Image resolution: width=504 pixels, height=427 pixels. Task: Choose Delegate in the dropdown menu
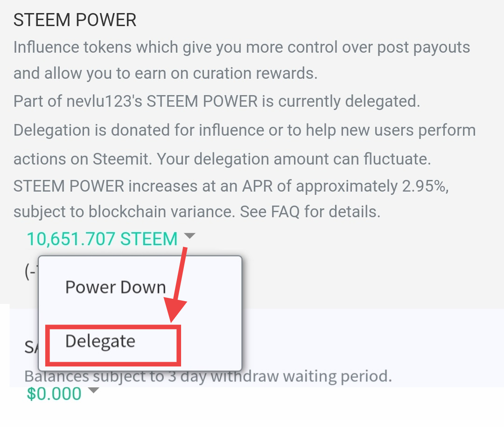click(x=100, y=341)
